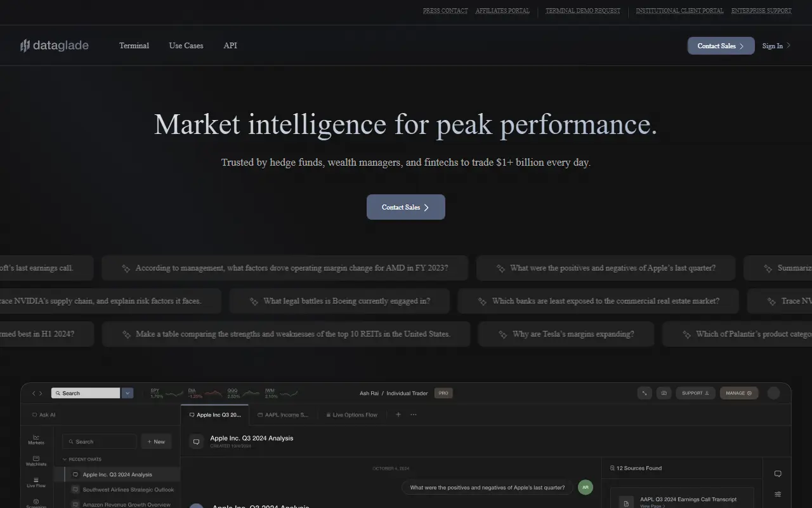Click the sparkle icon on the AMD prompt

point(126,269)
